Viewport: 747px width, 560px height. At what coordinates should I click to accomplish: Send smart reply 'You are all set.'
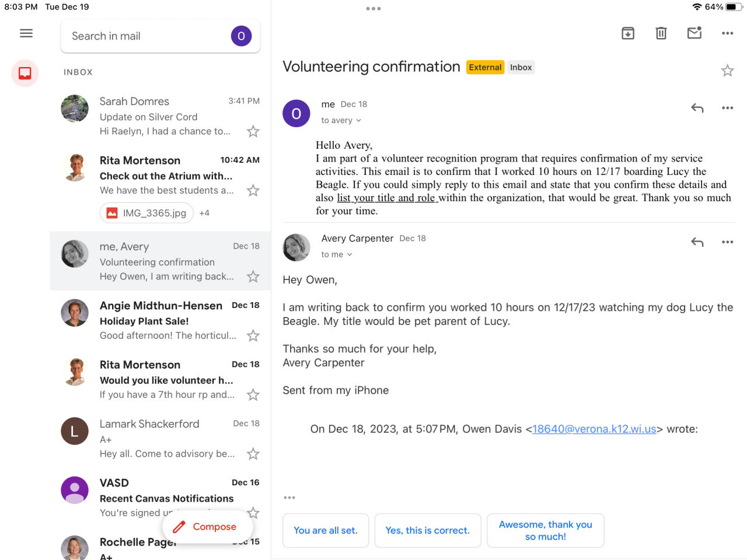326,530
